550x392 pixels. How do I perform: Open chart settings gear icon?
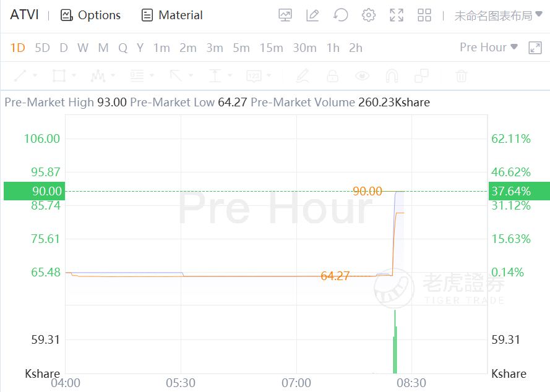pyautogui.click(x=369, y=15)
